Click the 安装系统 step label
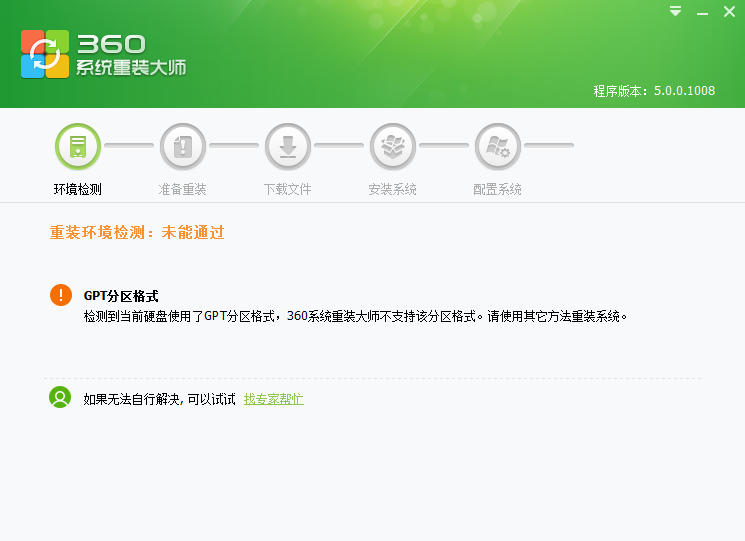 [392, 190]
